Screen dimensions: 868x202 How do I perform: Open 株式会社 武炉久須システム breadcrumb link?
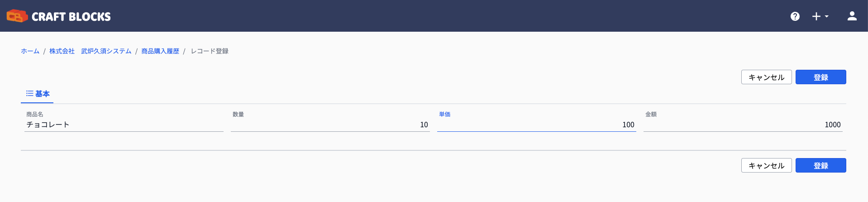tap(90, 51)
